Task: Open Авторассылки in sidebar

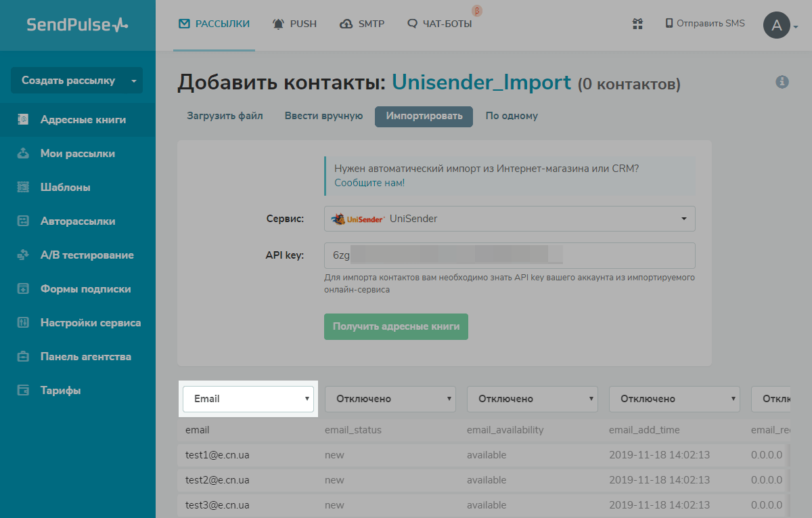Action: pyautogui.click(x=78, y=221)
